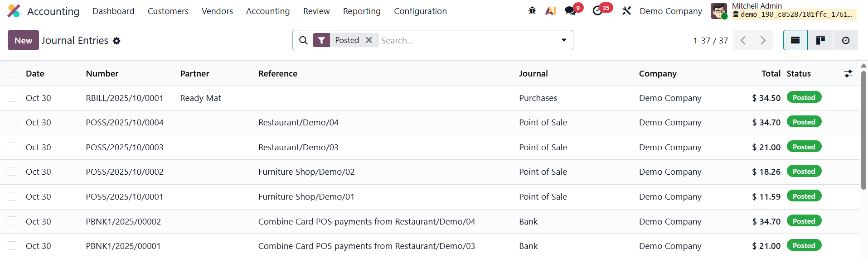Viewport: 868px width, 258px height.
Task: Open the Configuration menu
Action: pyautogui.click(x=420, y=11)
